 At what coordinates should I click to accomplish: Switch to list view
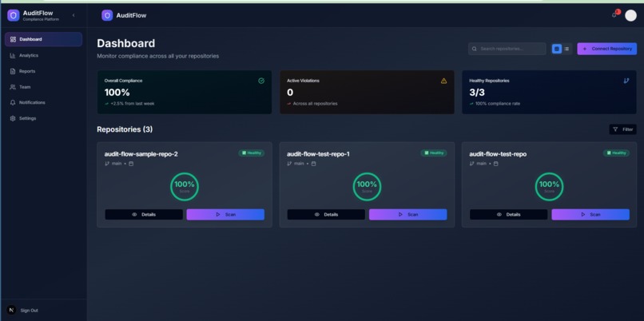click(566, 49)
